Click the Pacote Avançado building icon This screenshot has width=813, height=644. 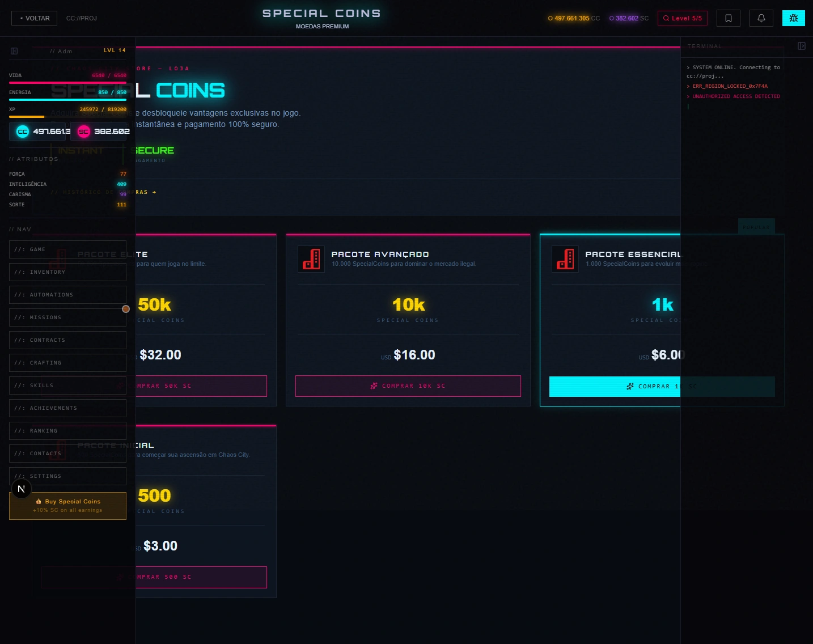coord(311,259)
